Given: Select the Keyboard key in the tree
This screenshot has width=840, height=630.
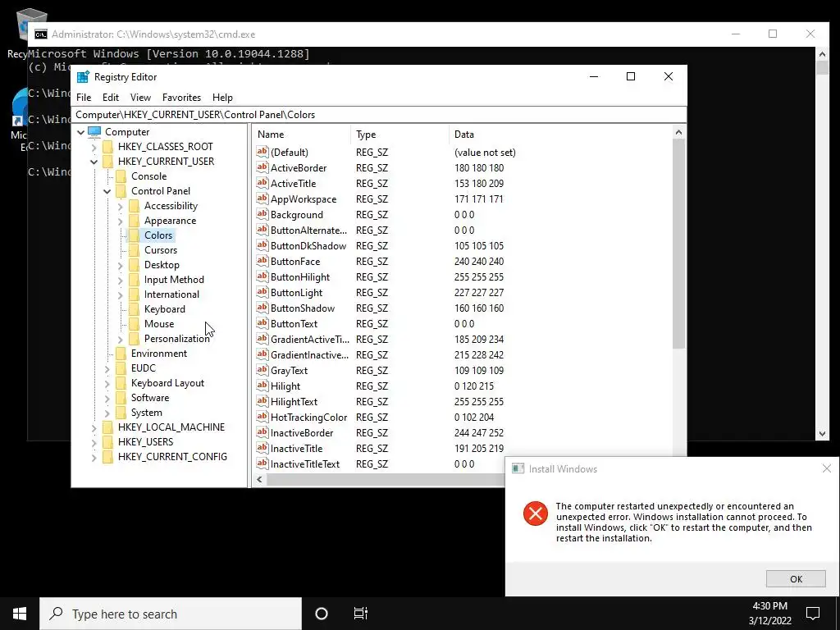Looking at the screenshot, I should pyautogui.click(x=164, y=309).
